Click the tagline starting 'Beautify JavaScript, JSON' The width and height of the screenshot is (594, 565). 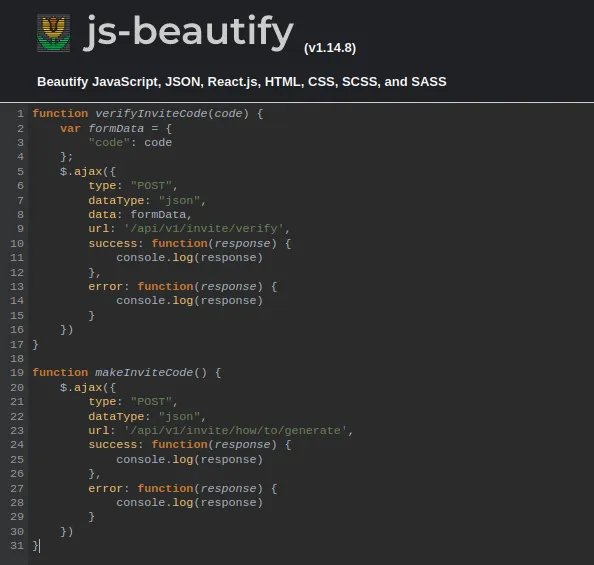(x=242, y=82)
